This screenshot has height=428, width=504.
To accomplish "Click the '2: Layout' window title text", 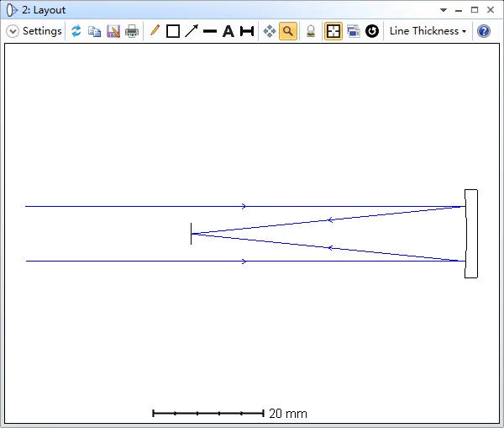I will tap(44, 10).
